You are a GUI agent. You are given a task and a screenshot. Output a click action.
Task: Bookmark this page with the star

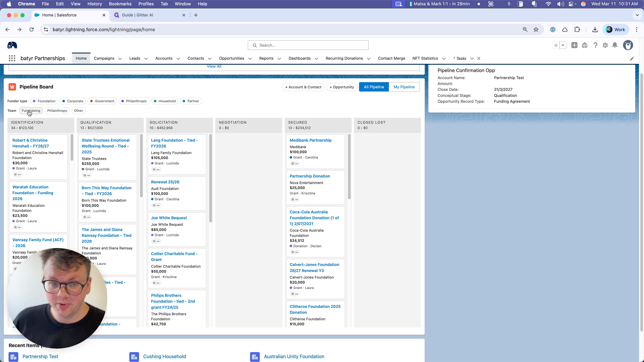tap(536, 29)
